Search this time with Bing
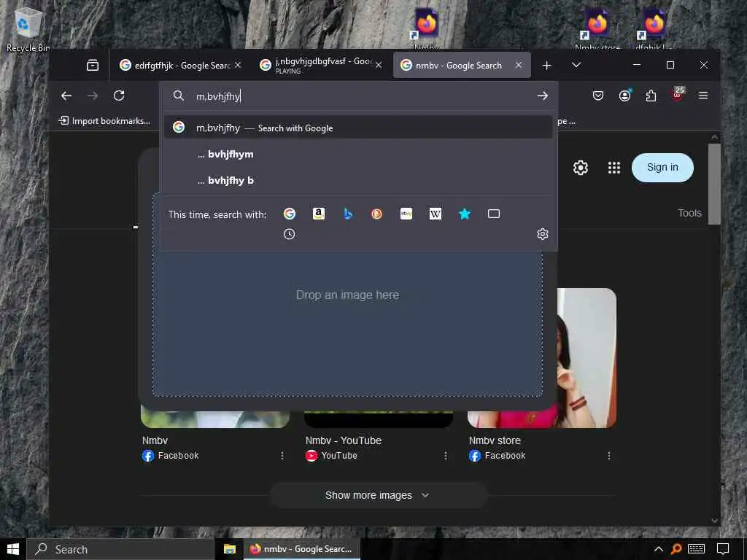 click(348, 214)
